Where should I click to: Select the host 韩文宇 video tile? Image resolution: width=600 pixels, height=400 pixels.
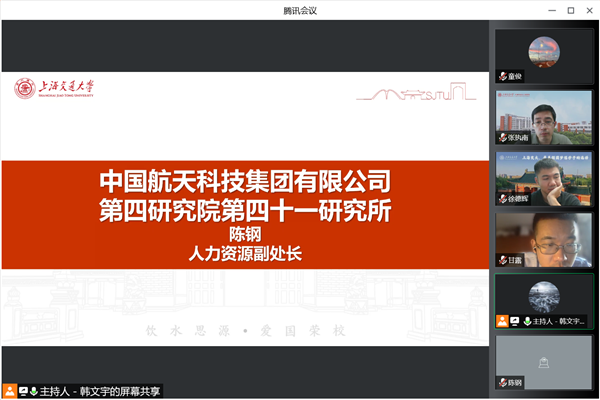[543, 300]
